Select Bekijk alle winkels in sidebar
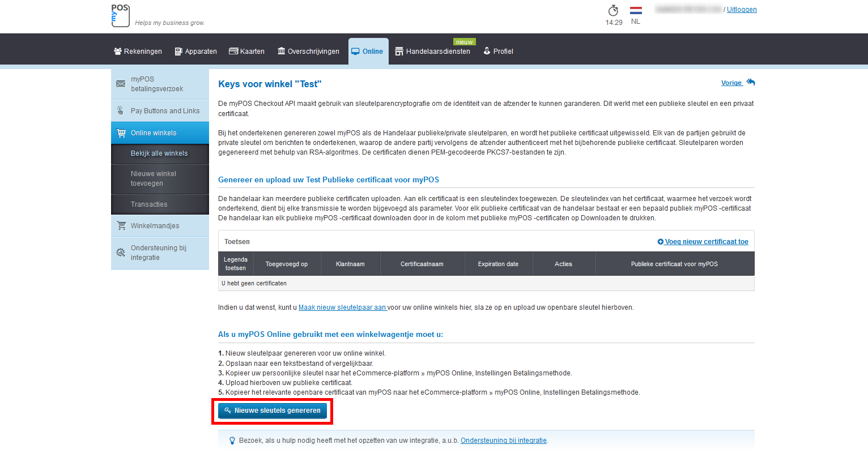Image resolution: width=868 pixels, height=453 pixels. click(159, 153)
